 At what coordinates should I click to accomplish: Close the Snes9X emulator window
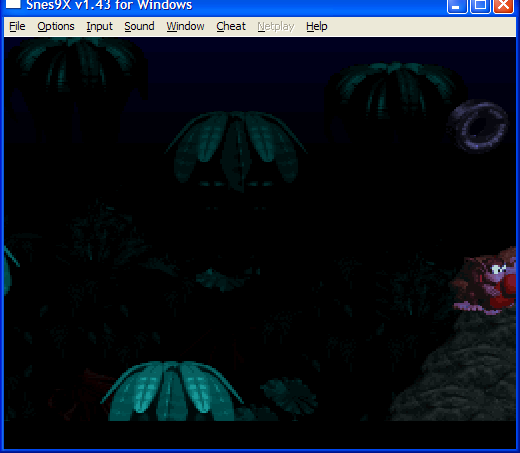click(503, 6)
